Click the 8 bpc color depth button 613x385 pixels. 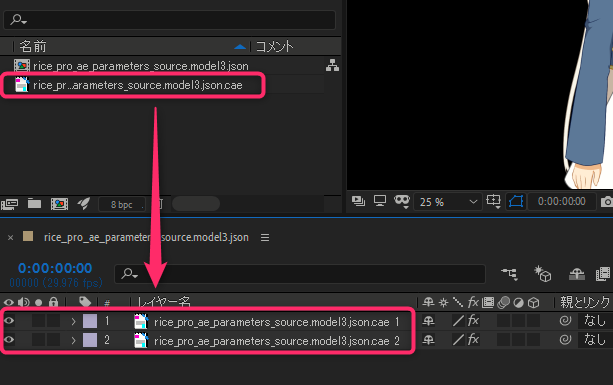(x=122, y=204)
